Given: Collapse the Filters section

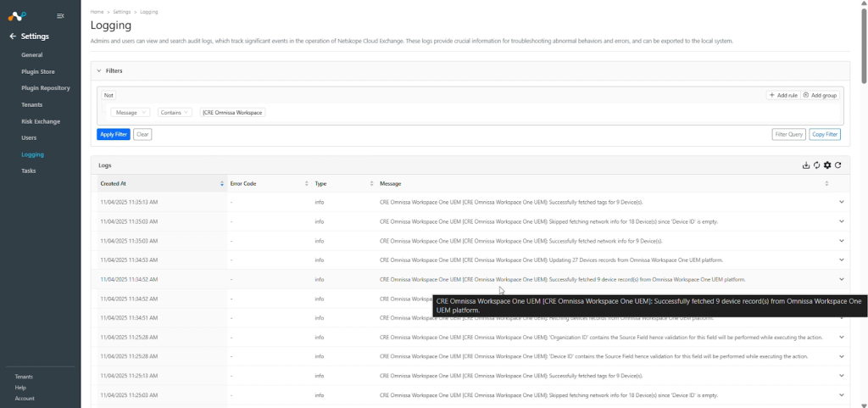Looking at the screenshot, I should (x=99, y=71).
